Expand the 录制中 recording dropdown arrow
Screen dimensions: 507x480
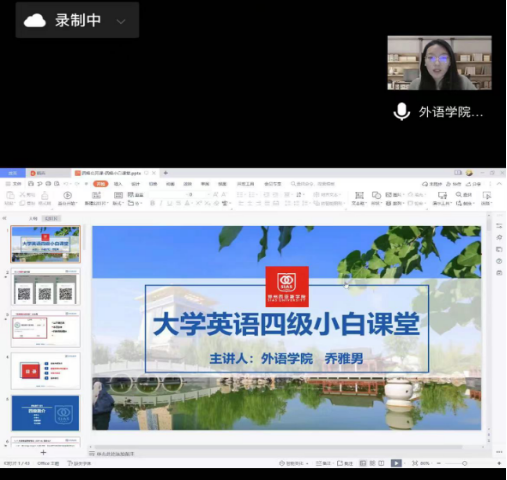click(x=121, y=22)
